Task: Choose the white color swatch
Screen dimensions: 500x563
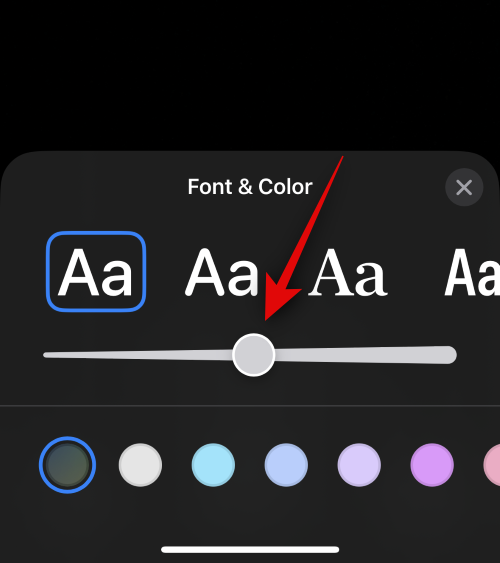Action: (x=140, y=465)
